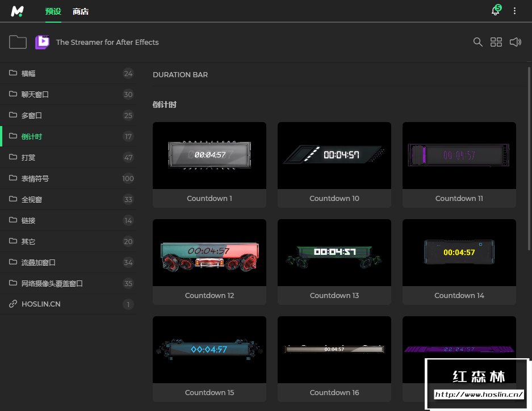The height and width of the screenshot is (411, 532).
Task: Choose the Countdown 14 yellow timer preset
Action: tap(459, 253)
